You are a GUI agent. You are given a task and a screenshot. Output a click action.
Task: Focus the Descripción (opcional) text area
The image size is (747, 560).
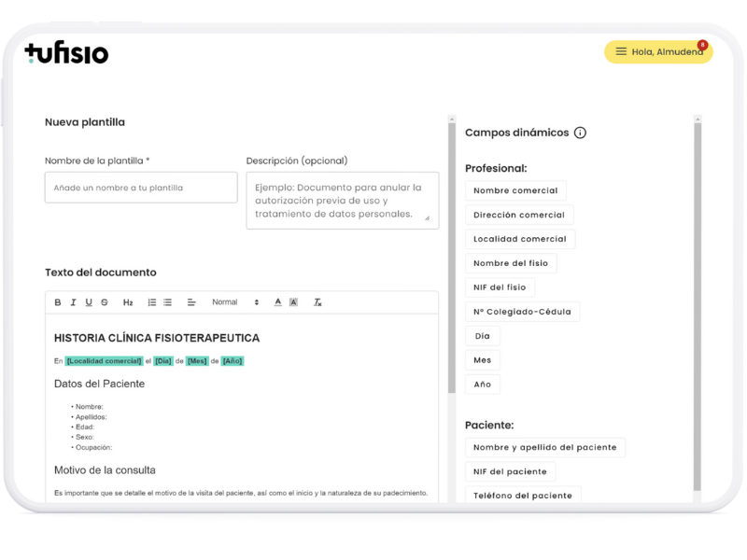(x=343, y=201)
